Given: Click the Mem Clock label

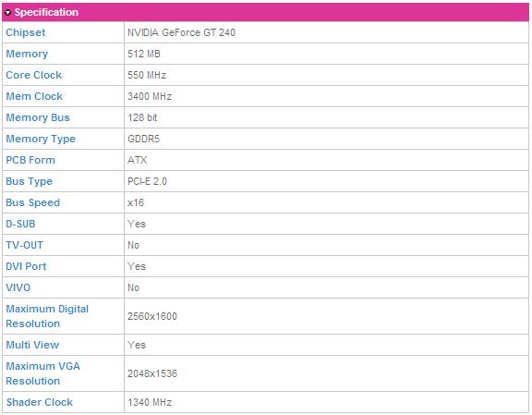Looking at the screenshot, I should click(x=34, y=96).
